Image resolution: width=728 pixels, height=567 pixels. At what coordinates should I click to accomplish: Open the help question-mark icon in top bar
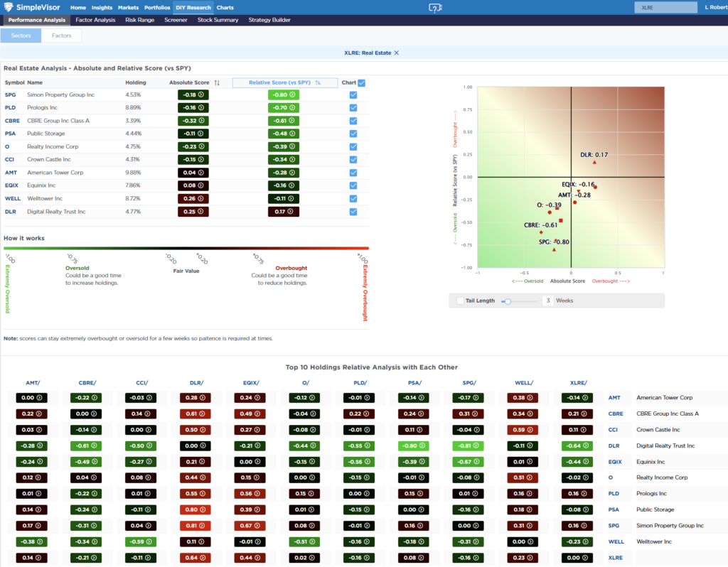coord(434,7)
